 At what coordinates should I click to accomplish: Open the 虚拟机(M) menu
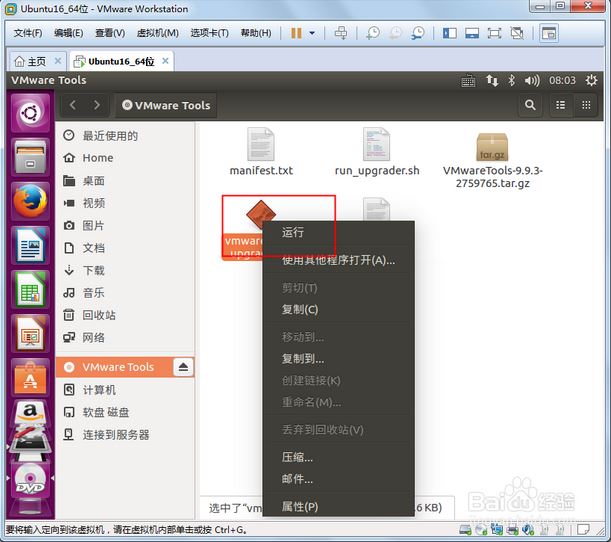tap(158, 33)
